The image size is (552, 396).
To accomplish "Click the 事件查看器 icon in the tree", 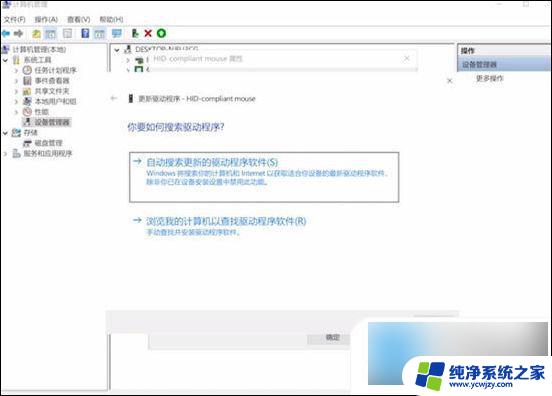I will pos(27,81).
